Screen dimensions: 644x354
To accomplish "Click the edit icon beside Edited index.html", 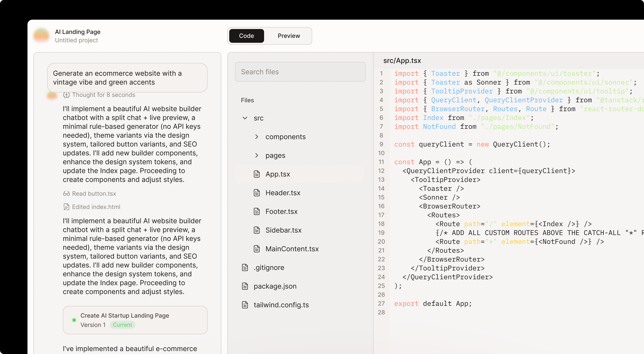I will point(66,207).
